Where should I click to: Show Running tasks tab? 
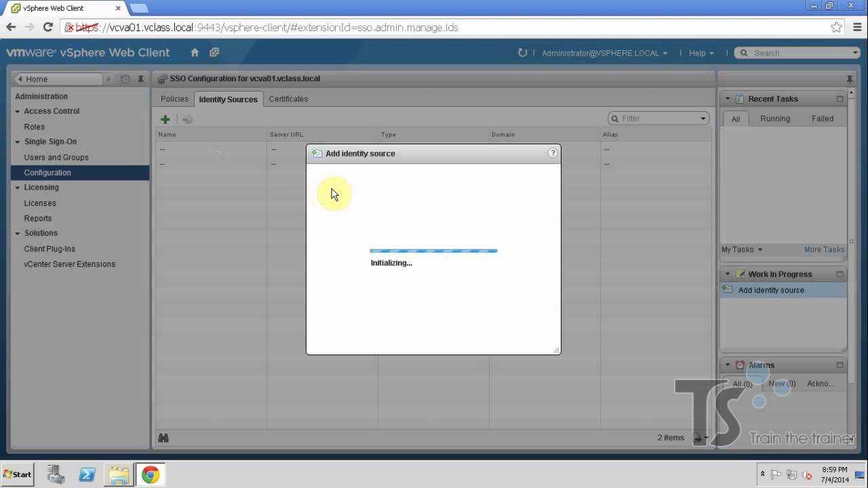(775, 119)
